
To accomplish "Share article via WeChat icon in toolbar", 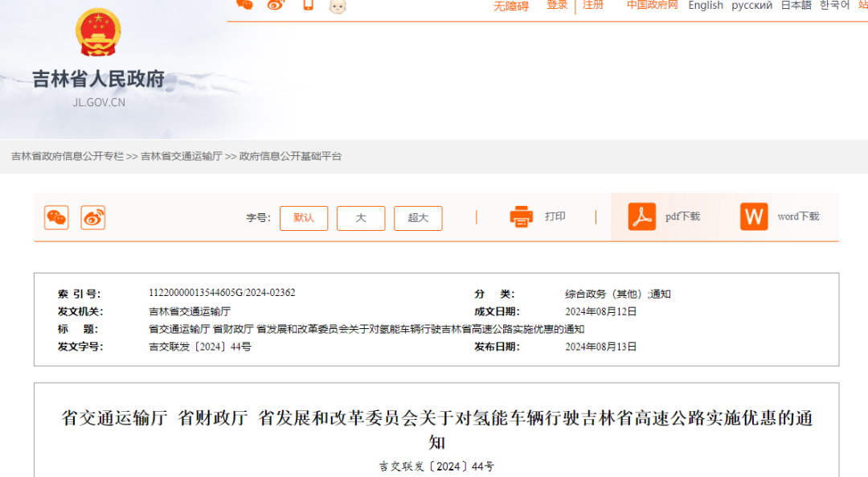I will click(56, 217).
